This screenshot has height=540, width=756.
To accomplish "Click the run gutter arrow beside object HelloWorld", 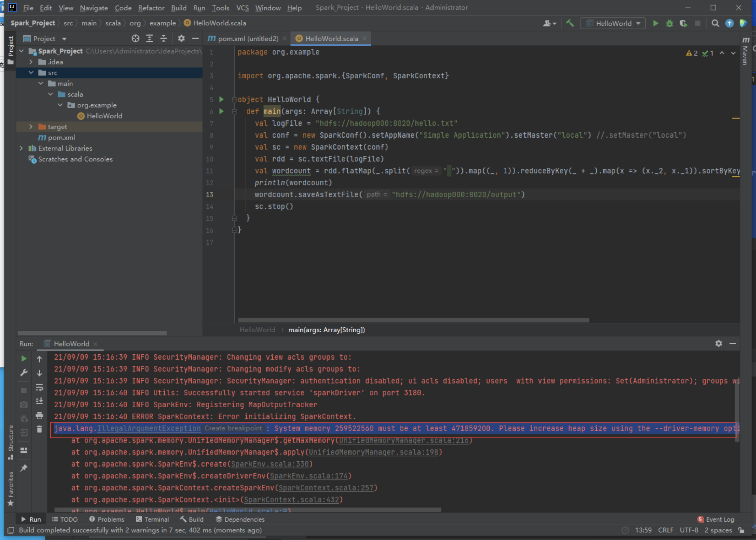I will click(222, 99).
